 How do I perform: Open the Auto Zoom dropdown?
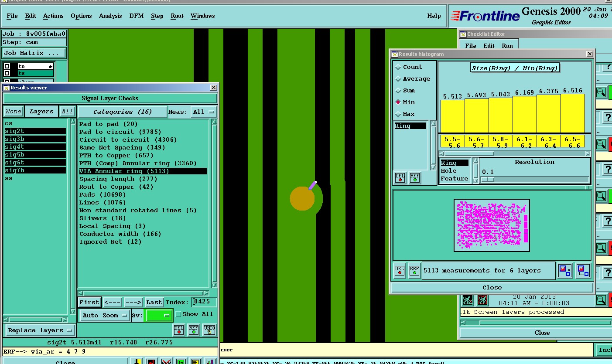coord(105,315)
